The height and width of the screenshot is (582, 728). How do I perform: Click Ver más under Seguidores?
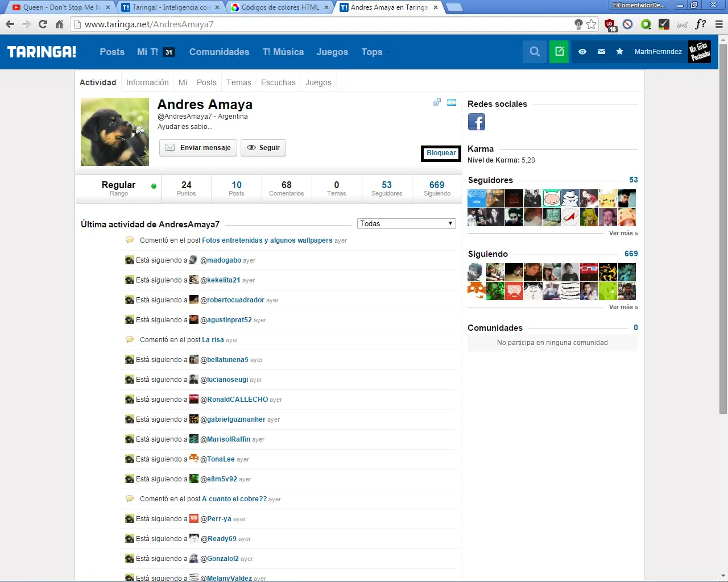click(x=623, y=234)
